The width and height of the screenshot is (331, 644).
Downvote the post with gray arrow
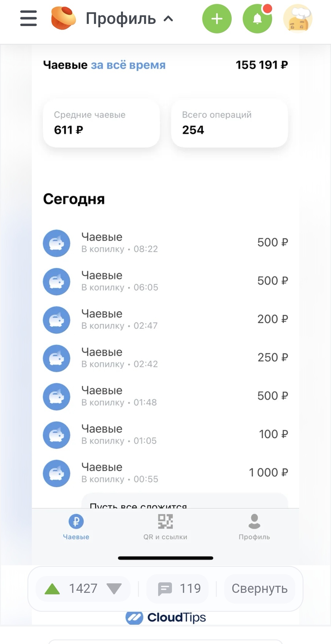click(114, 589)
